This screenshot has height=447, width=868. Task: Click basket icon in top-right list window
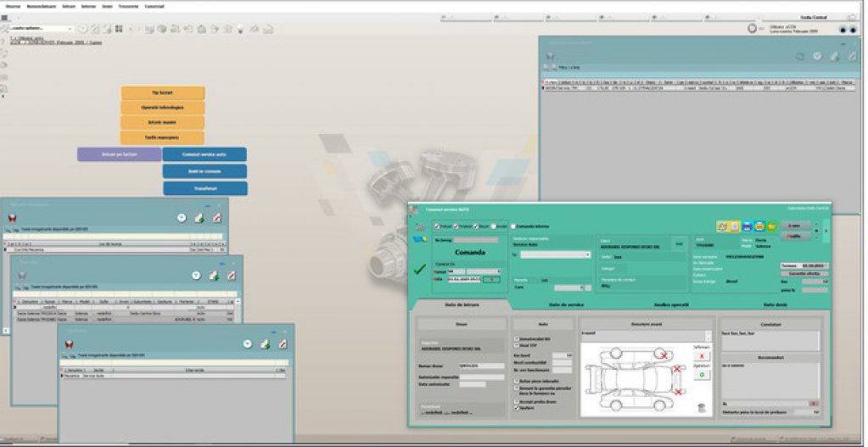(x=550, y=56)
